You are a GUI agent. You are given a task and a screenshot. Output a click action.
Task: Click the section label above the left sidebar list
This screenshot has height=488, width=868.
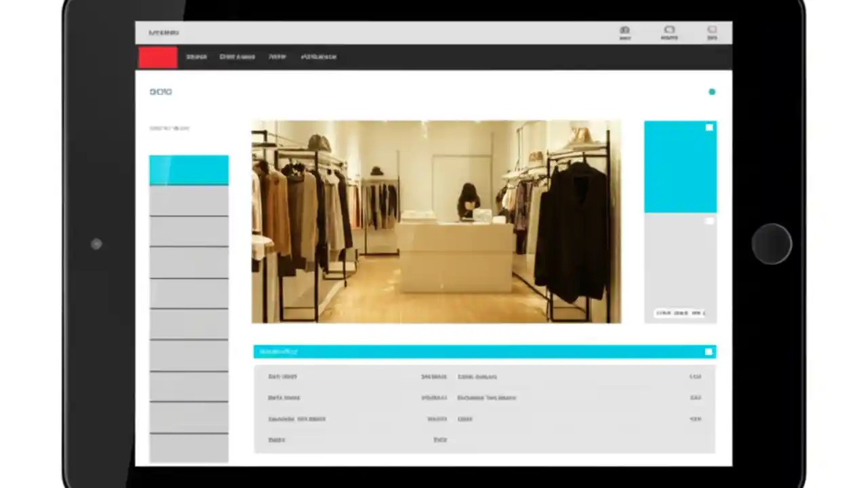169,127
